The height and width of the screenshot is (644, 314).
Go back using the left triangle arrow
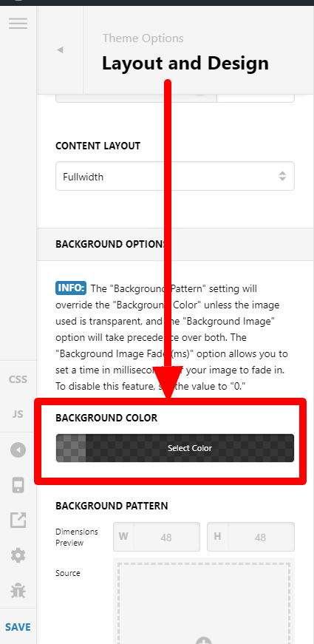tap(60, 50)
